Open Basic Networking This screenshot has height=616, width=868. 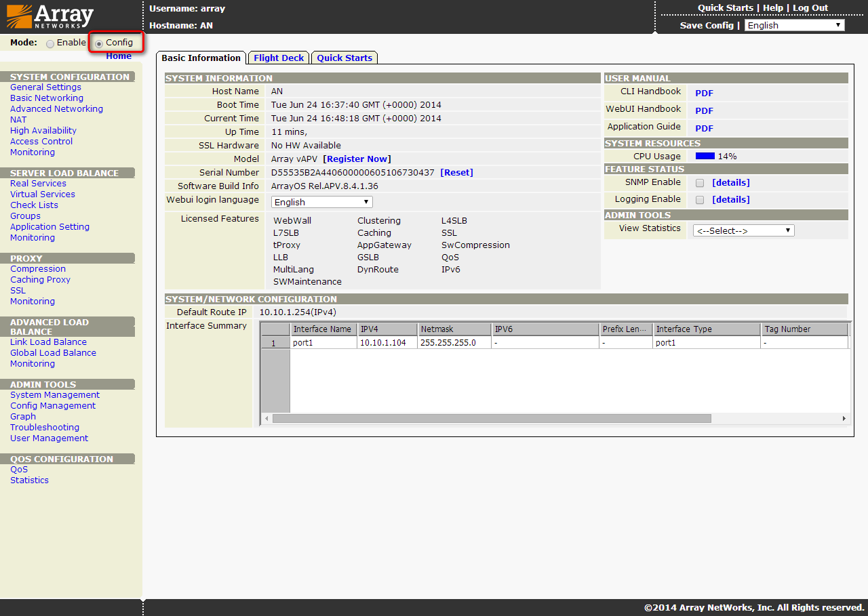tap(47, 98)
